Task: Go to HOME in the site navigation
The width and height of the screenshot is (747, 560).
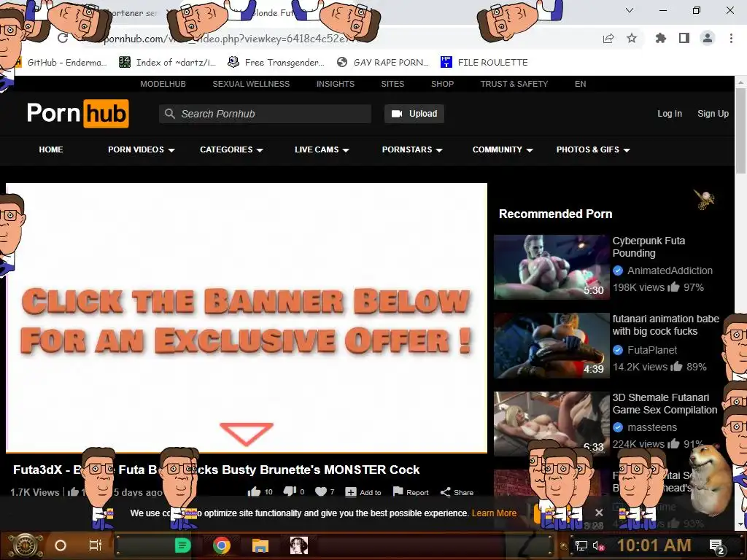Action: (51, 149)
